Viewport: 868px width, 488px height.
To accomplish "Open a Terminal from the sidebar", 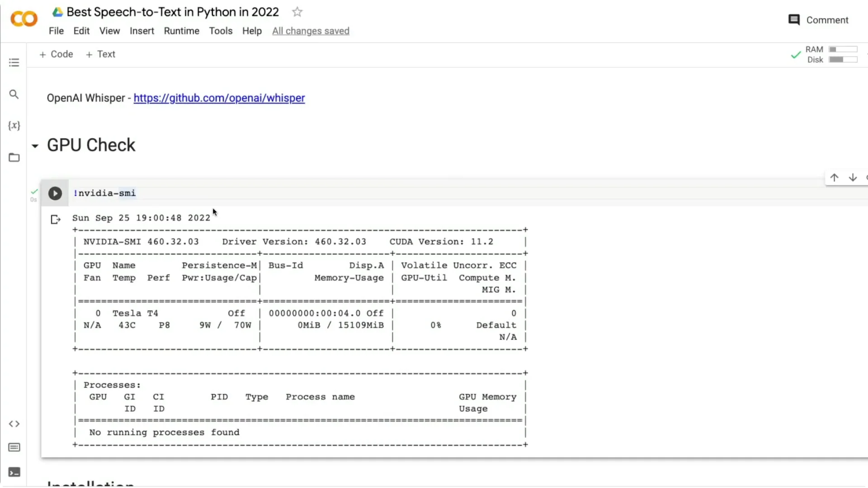I will coord(14,472).
